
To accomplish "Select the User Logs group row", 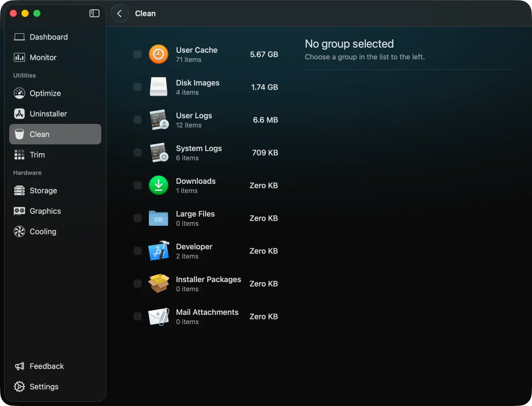I will [206, 120].
